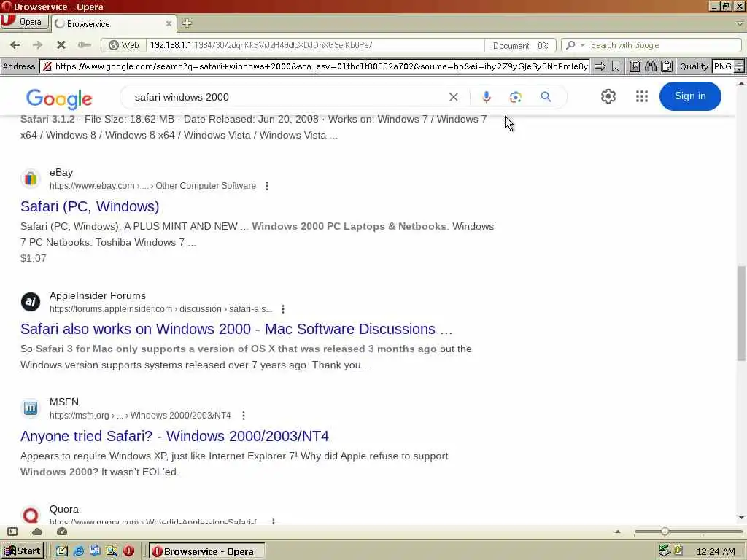Stop loading the page

click(x=61, y=44)
